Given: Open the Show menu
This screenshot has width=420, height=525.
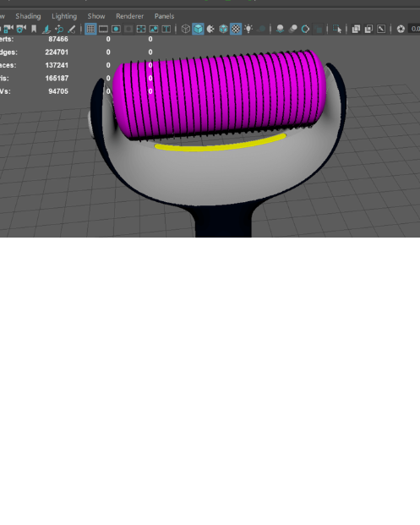Looking at the screenshot, I should point(96,16).
